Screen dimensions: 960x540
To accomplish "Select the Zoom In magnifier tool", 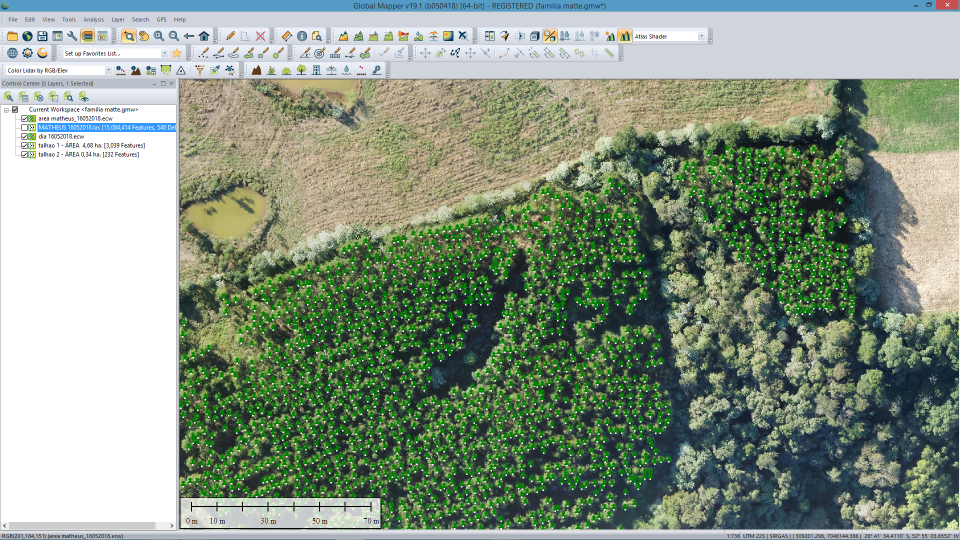I will pyautogui.click(x=159, y=36).
